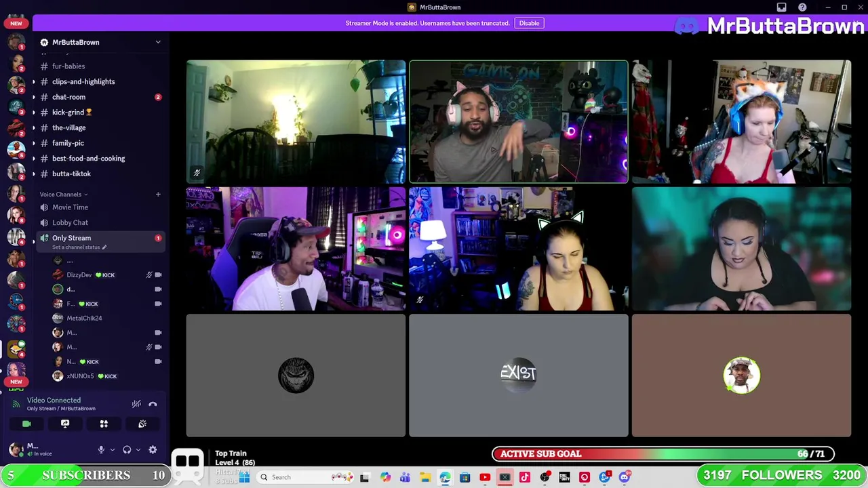The width and height of the screenshot is (868, 488).
Task: Open Microsoft Teams from the taskbar
Action: click(x=405, y=477)
